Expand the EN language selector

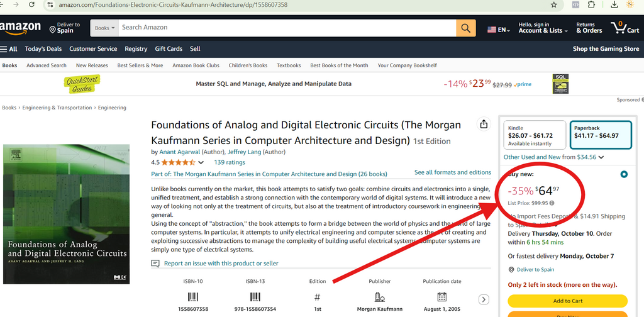point(498,30)
